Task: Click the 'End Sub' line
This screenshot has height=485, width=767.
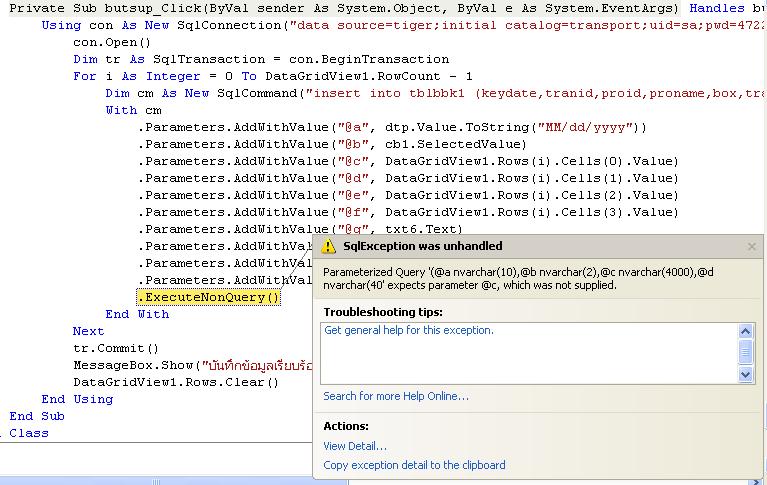Action: (x=37, y=416)
